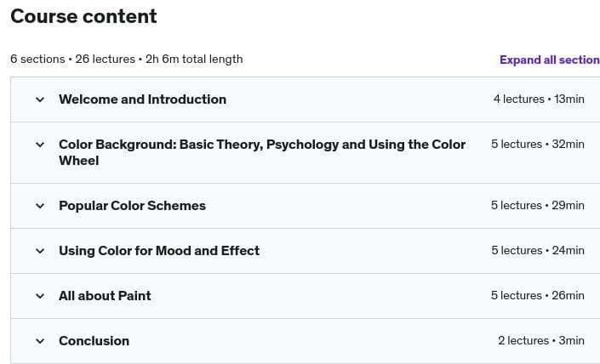The image size is (600, 364).
Task: Click Expand all sections link
Action: [549, 60]
